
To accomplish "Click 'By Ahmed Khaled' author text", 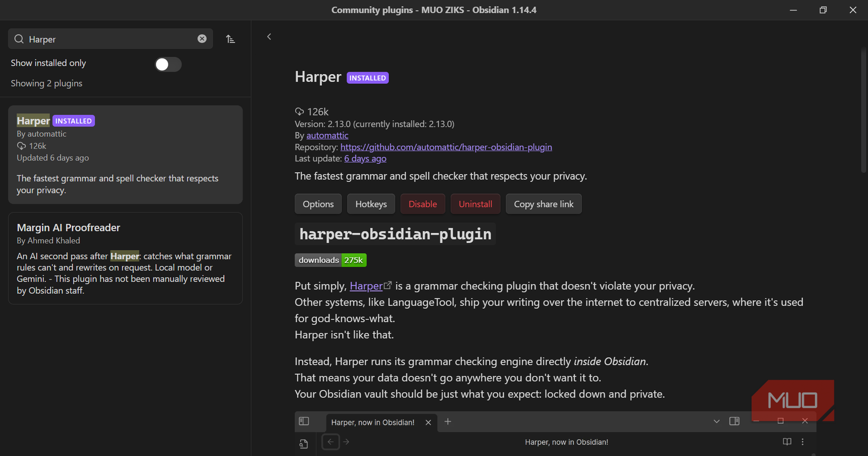I will (x=48, y=240).
